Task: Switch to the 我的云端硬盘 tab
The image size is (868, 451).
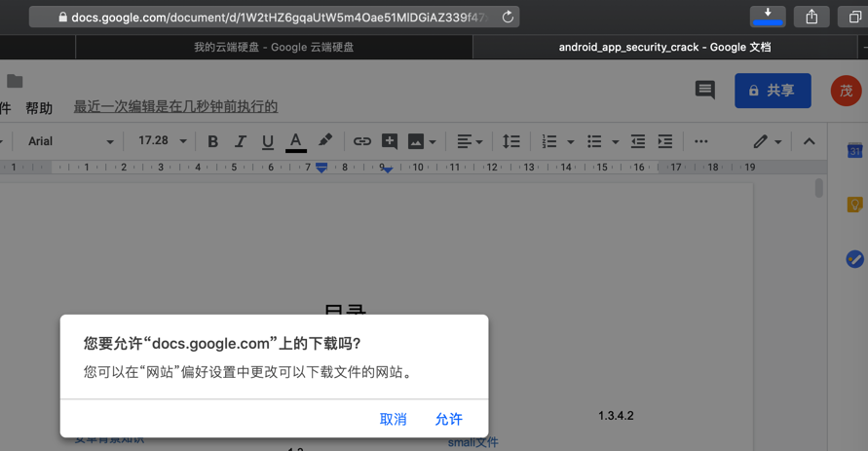Action: (x=274, y=47)
